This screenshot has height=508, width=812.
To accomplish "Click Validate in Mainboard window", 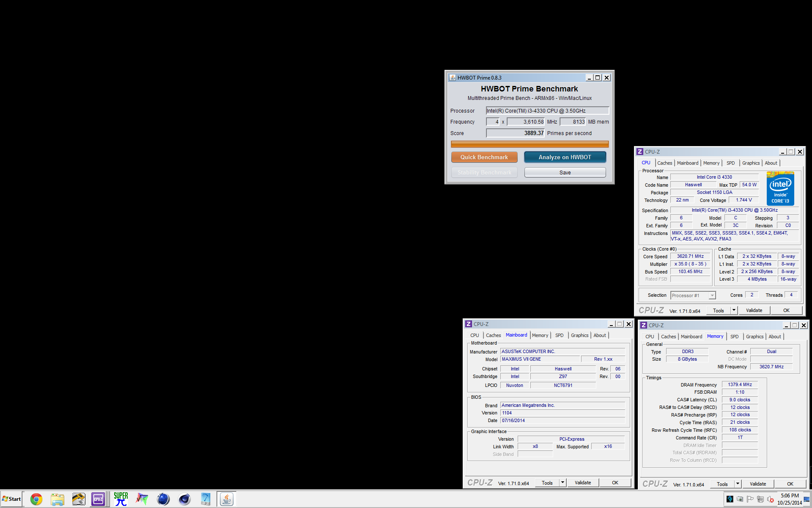I will click(x=583, y=483).
